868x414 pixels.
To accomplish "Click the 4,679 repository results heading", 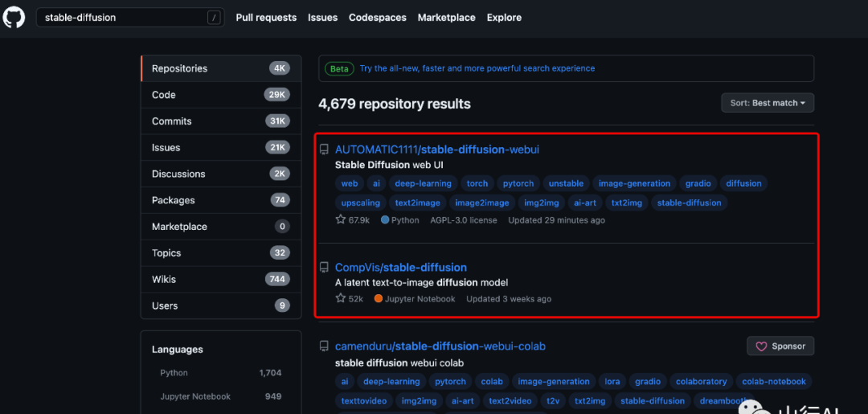I will click(x=395, y=104).
